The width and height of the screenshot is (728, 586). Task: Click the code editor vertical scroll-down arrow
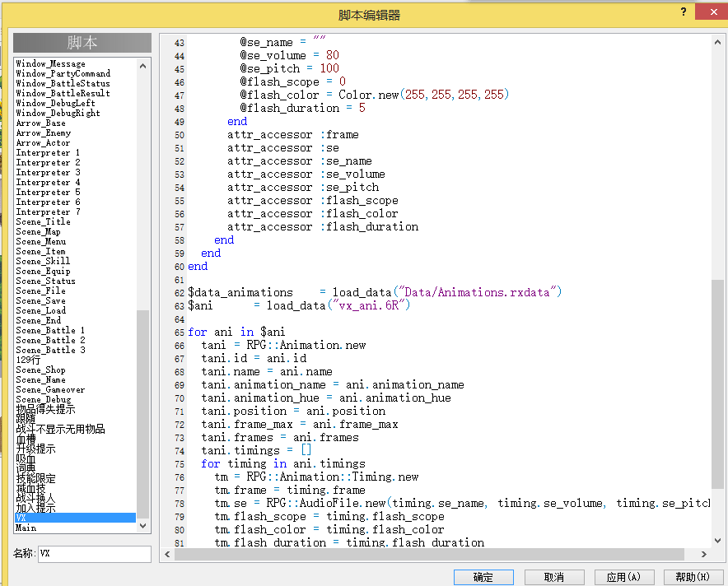click(x=717, y=541)
